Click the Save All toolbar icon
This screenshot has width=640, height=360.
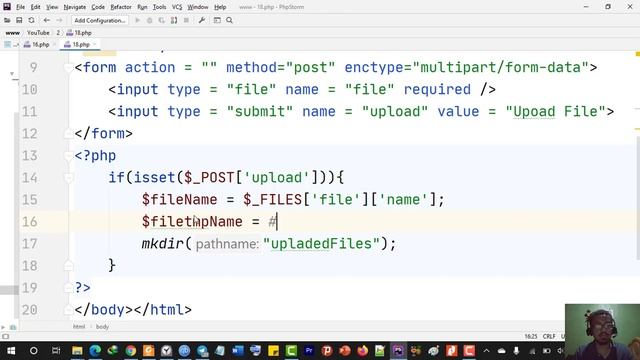[x=19, y=20]
